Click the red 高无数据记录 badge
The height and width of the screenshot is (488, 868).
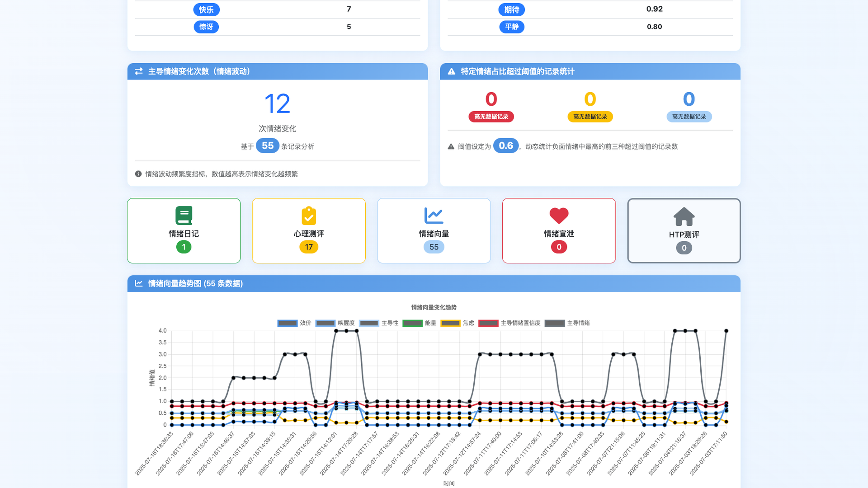(x=491, y=117)
